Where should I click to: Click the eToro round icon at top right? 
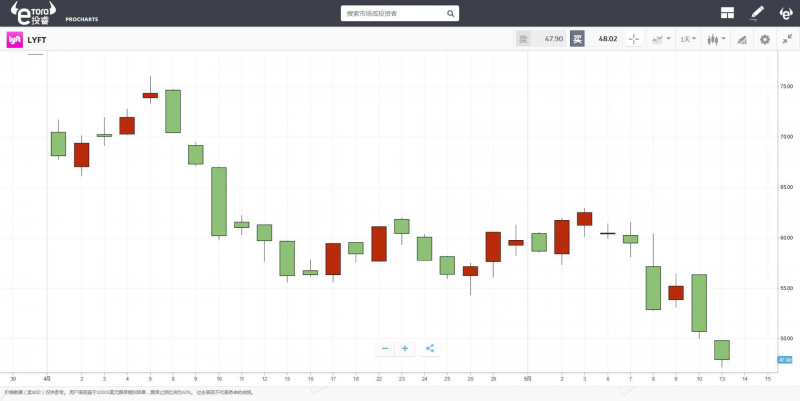point(786,13)
